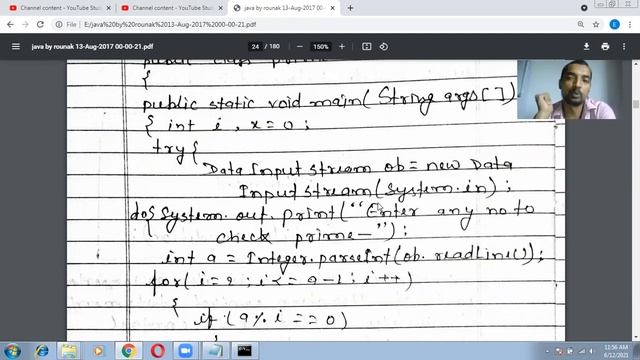Close the first YouTube Studio tab
The image size is (640, 360).
pyautogui.click(x=109, y=8)
